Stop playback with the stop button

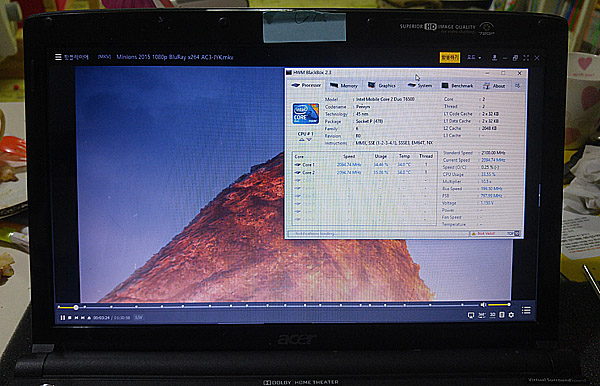[70, 318]
